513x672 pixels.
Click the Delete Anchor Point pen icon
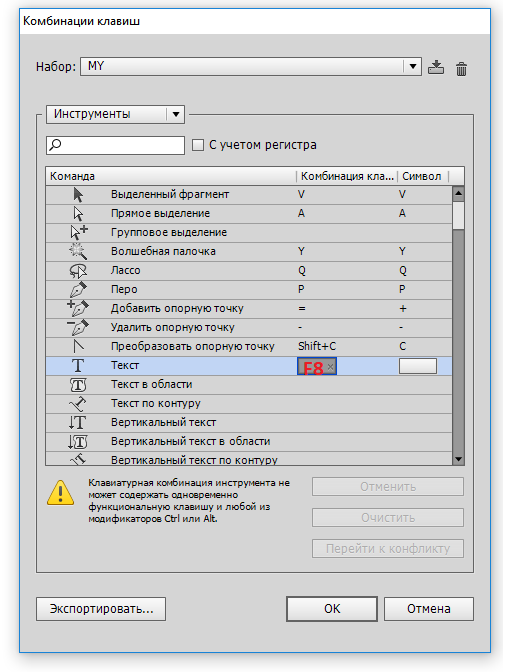78,327
